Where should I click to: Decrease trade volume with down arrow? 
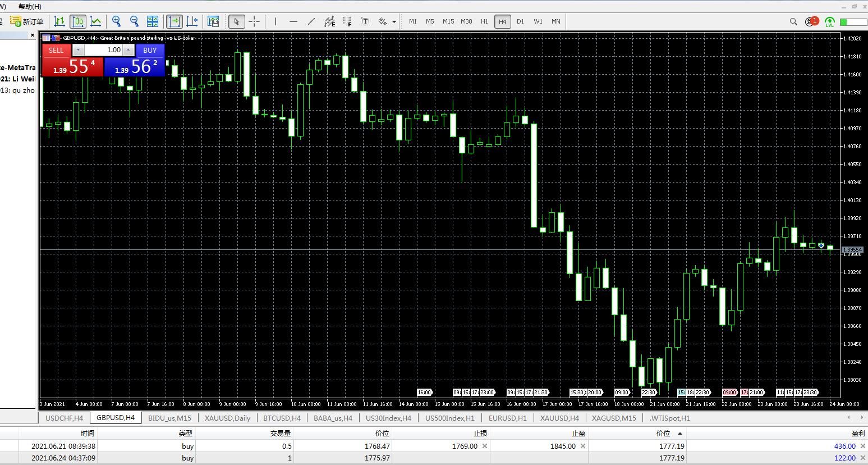pyautogui.click(x=78, y=50)
